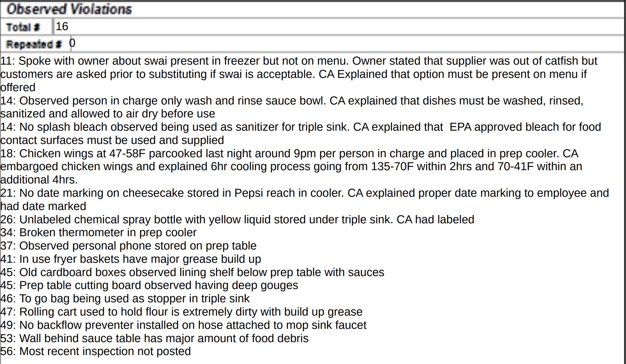Image resolution: width=626 pixels, height=364 pixels.
Task: Select the chicken wings temperature violation line
Action: [291, 166]
